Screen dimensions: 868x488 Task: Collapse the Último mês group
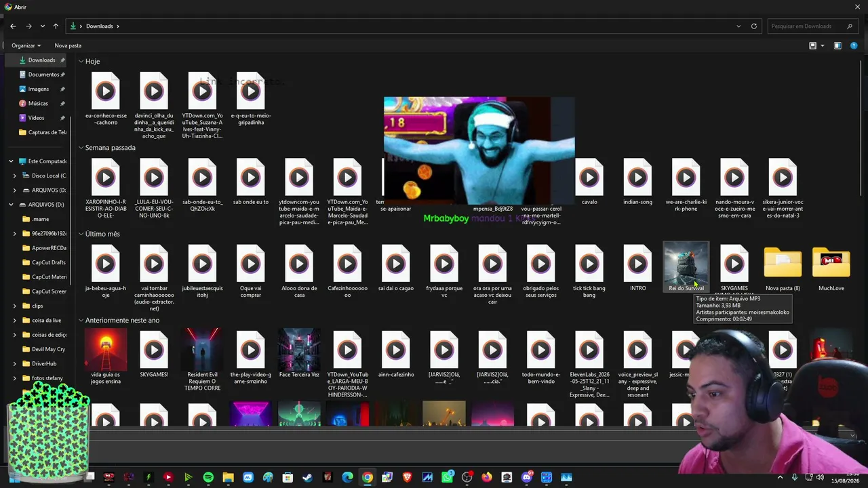81,234
